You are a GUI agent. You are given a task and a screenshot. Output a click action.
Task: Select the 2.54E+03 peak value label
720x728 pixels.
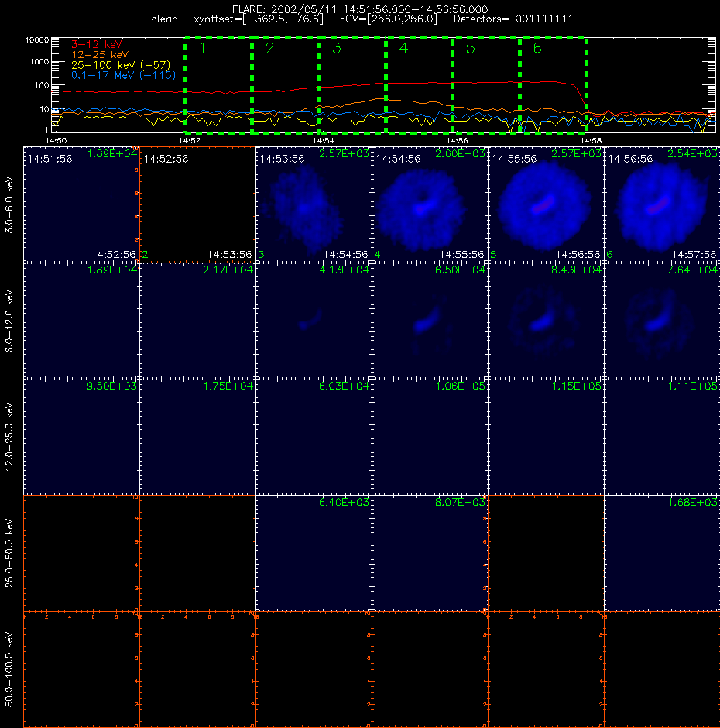click(693, 153)
